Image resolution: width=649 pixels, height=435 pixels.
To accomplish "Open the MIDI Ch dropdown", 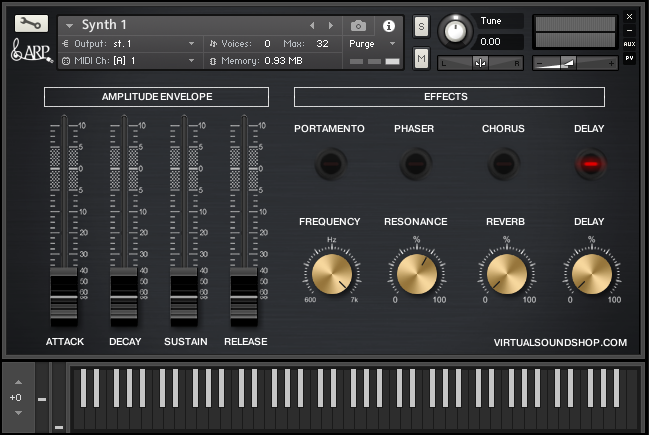I will coord(191,61).
